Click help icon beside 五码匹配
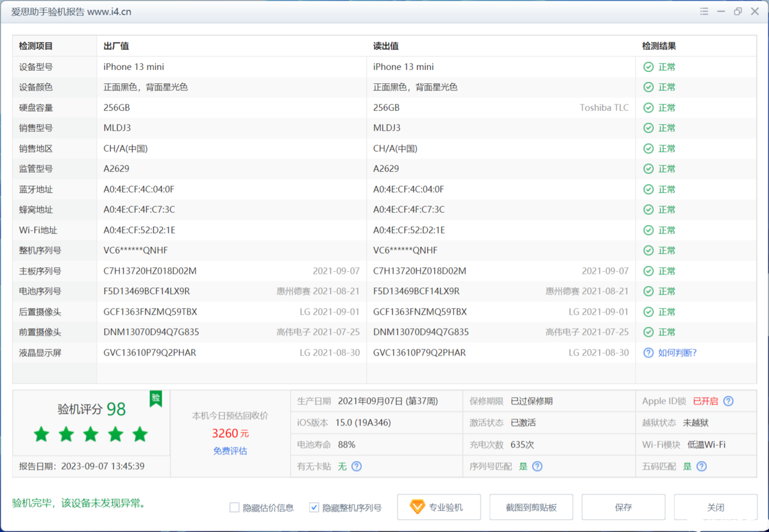Image resolution: width=769 pixels, height=532 pixels. point(702,466)
